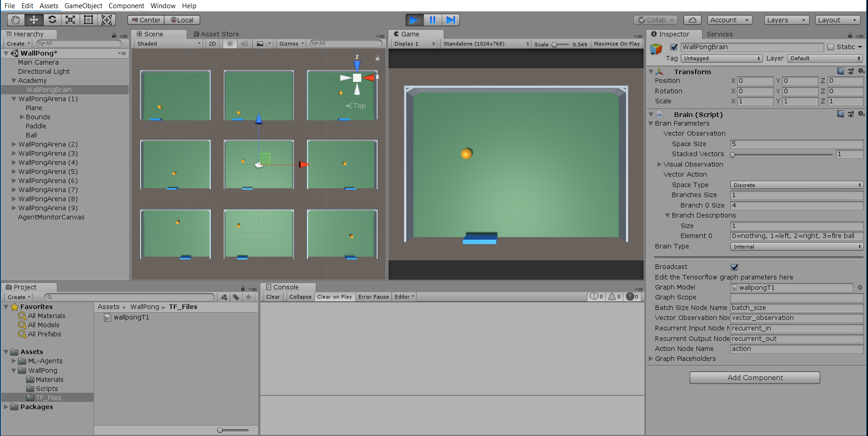Select the Rotate tool
The height and width of the screenshot is (436, 868).
[52, 20]
